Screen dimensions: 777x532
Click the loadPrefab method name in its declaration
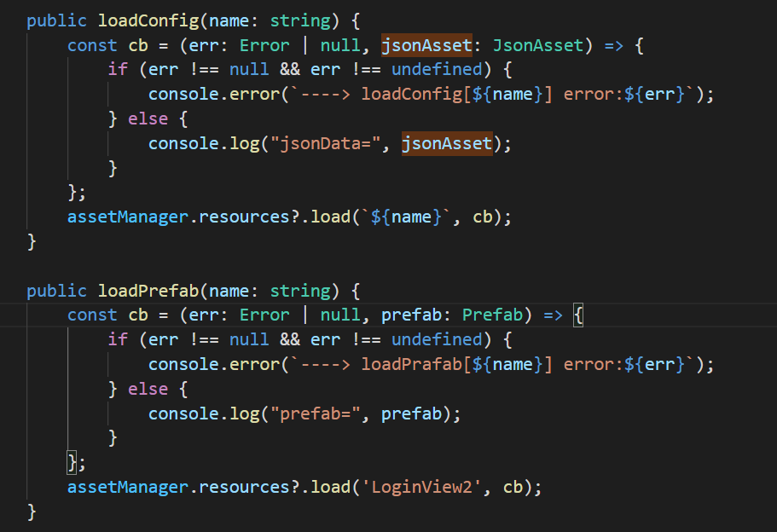[148, 291]
